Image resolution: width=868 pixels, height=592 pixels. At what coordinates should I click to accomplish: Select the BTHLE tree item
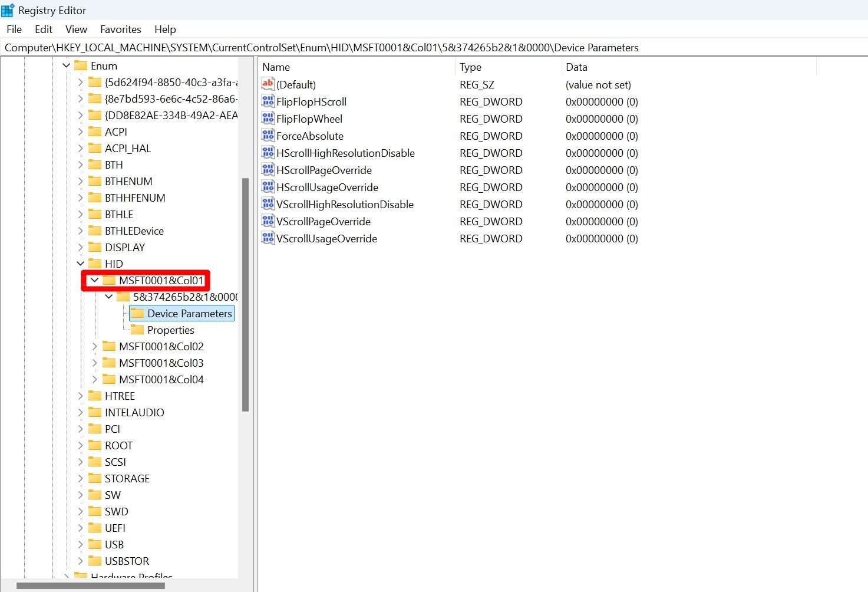pyautogui.click(x=118, y=214)
